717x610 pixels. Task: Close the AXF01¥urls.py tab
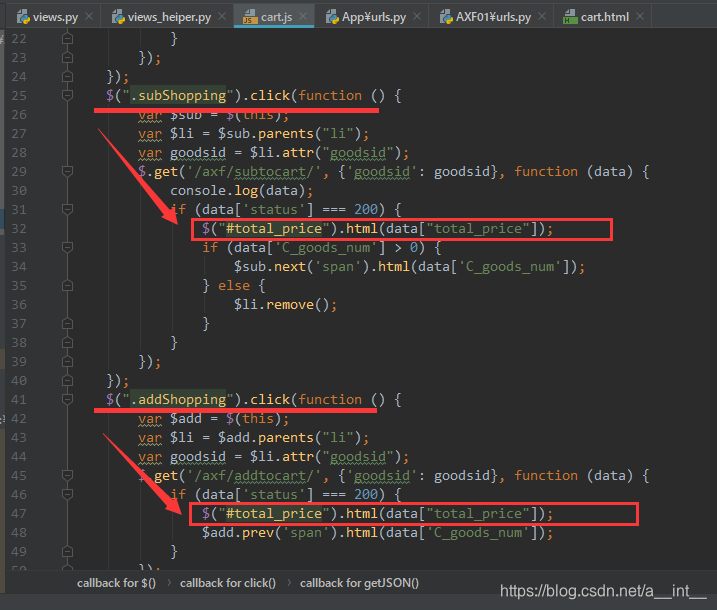tap(542, 16)
